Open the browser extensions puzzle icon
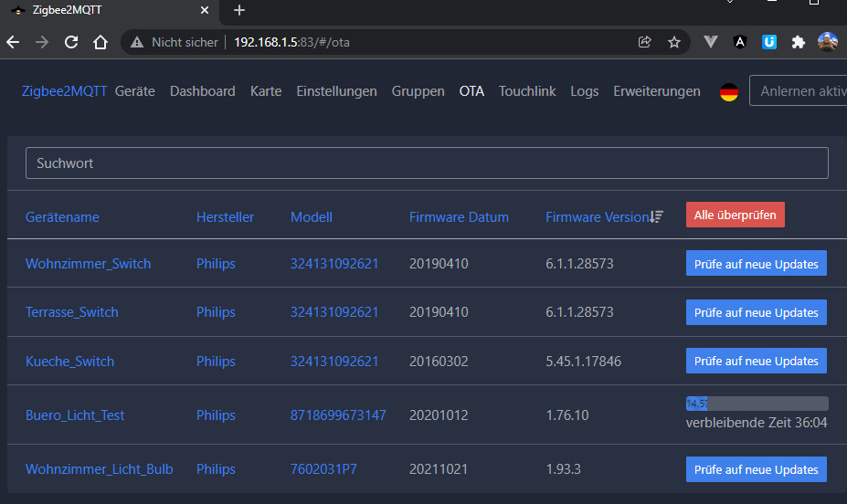Viewport: 847px width, 504px height. [x=799, y=42]
